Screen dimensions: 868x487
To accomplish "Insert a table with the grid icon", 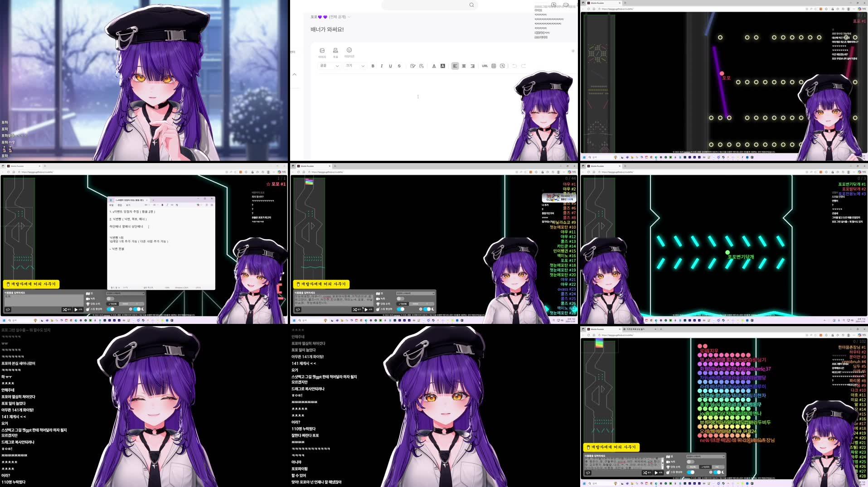I will click(x=494, y=66).
